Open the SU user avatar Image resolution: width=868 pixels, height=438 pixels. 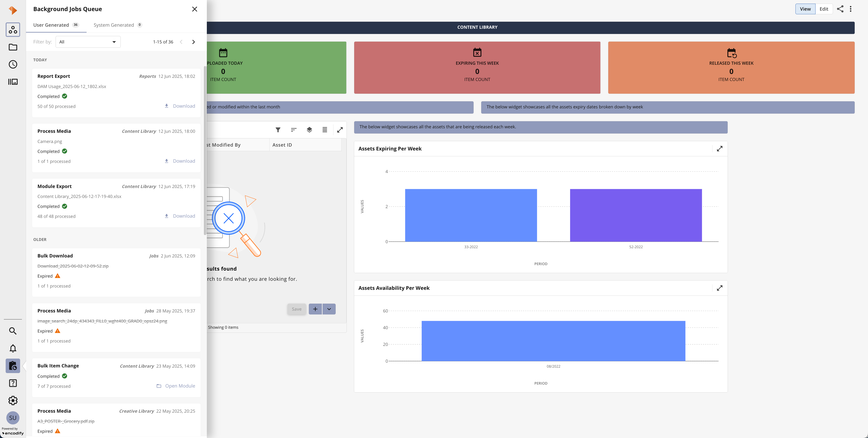tap(13, 418)
